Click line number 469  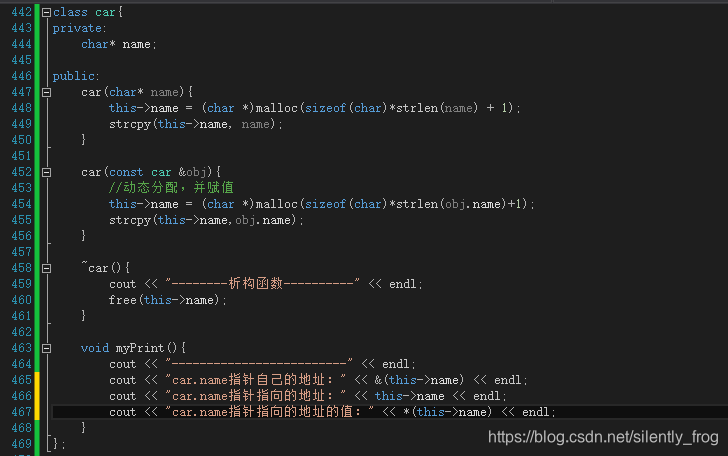coord(21,444)
